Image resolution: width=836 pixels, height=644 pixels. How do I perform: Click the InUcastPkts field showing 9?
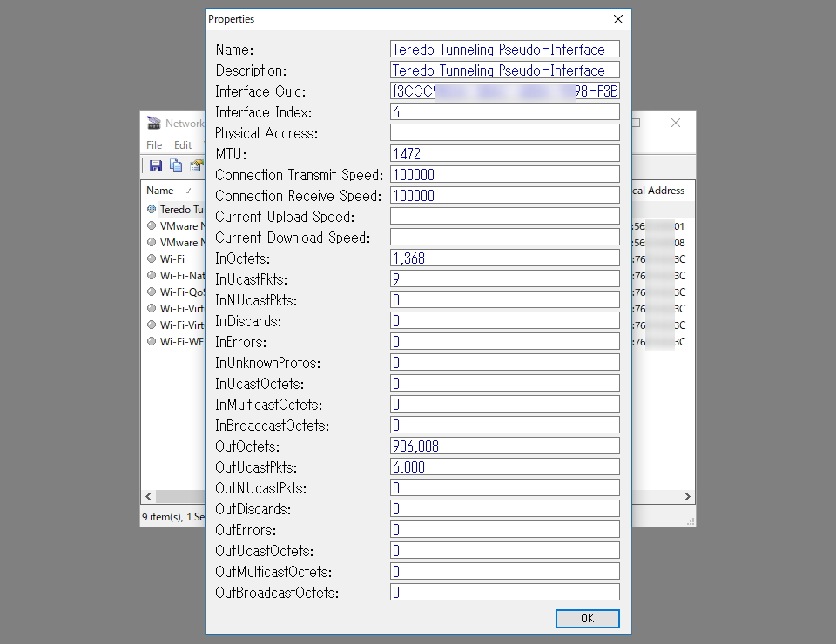(x=505, y=278)
